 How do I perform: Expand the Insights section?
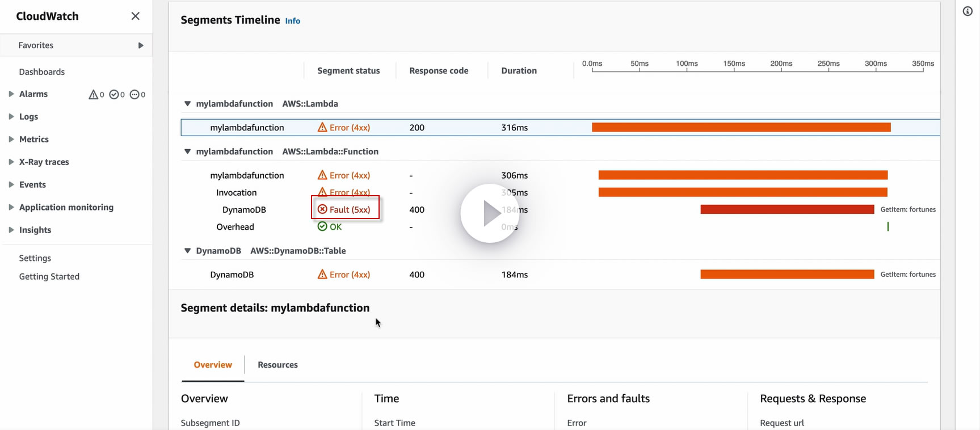pyautogui.click(x=11, y=230)
